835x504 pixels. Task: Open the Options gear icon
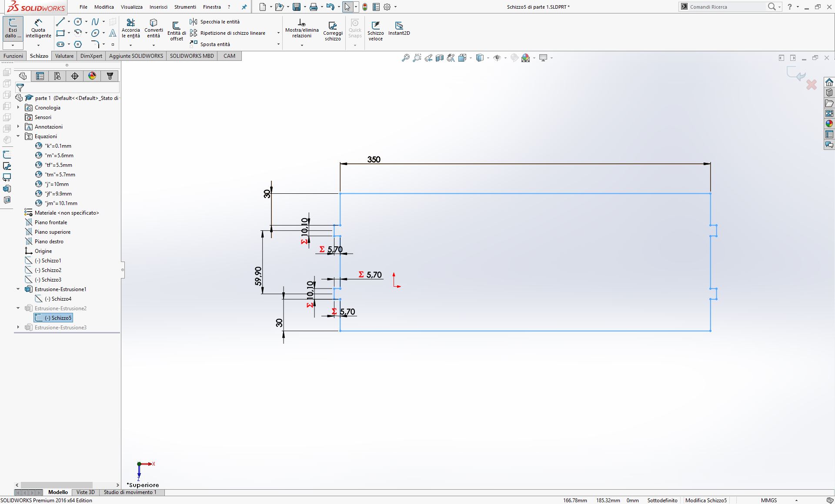coord(387,7)
